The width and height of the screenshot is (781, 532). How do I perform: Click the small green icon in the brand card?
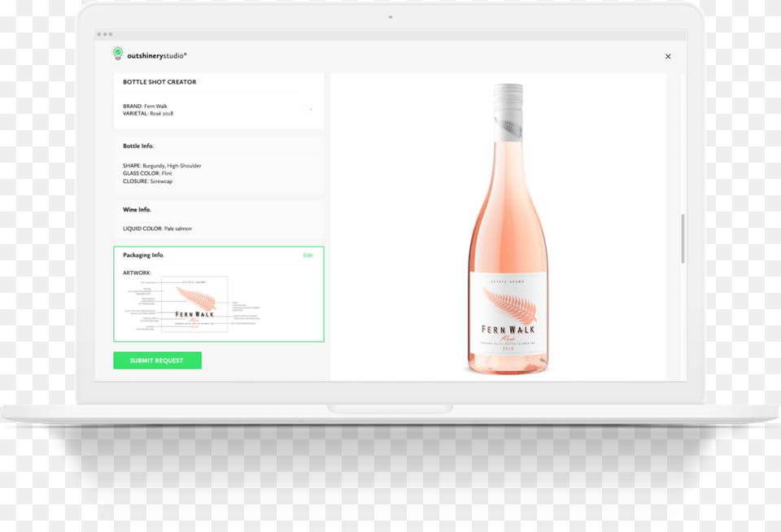click(311, 109)
